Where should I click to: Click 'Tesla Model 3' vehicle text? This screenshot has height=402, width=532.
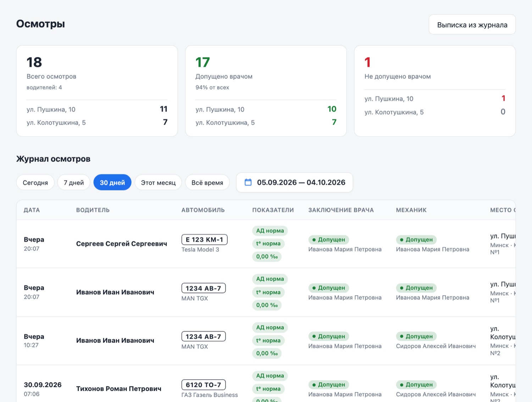(x=200, y=250)
